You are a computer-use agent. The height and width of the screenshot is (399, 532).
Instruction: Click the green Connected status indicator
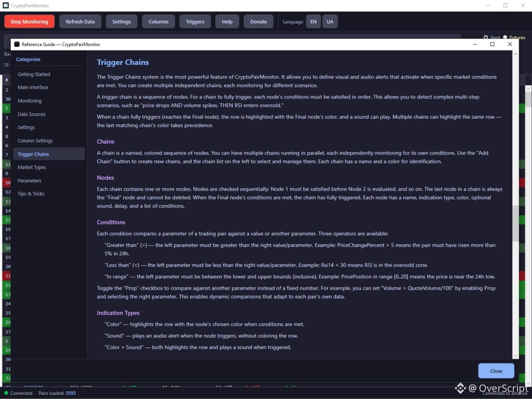point(6,393)
